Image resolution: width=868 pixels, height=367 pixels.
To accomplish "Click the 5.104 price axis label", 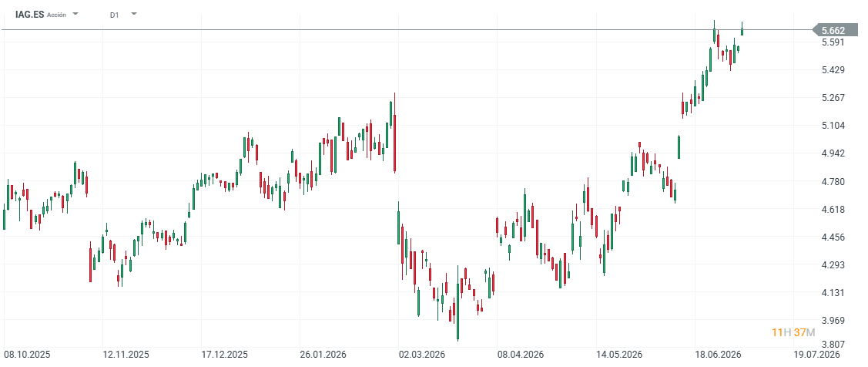I will click(x=833, y=126).
